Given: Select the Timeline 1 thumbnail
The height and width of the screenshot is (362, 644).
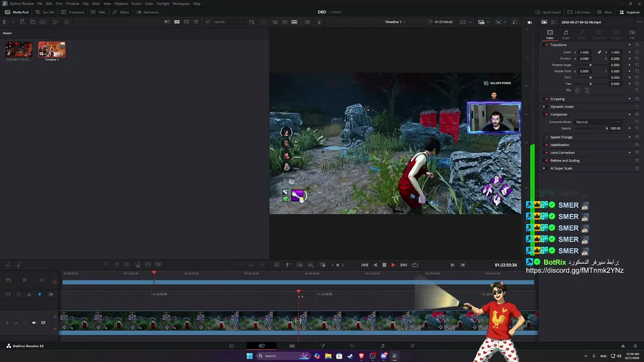Looking at the screenshot, I should click(52, 49).
